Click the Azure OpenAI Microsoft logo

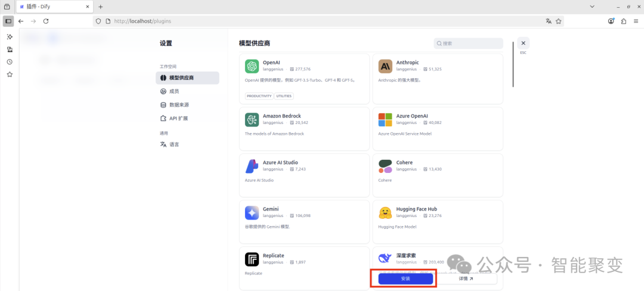click(385, 120)
